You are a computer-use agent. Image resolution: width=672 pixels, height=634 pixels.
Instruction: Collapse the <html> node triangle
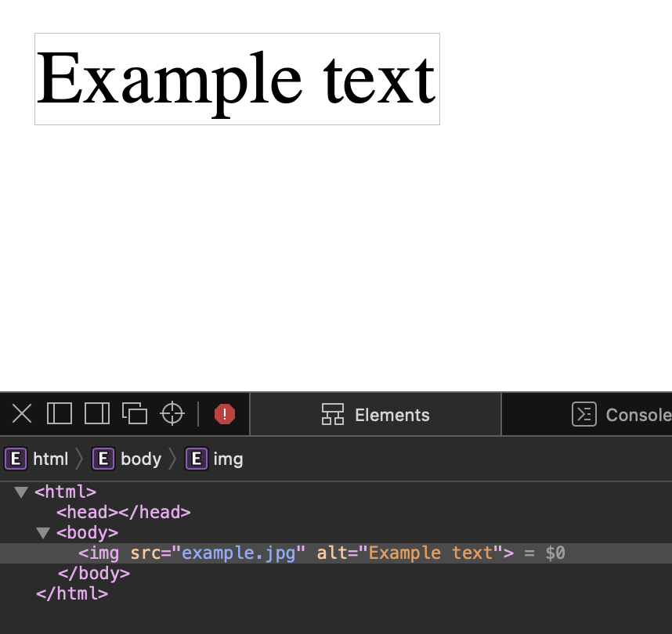21,492
